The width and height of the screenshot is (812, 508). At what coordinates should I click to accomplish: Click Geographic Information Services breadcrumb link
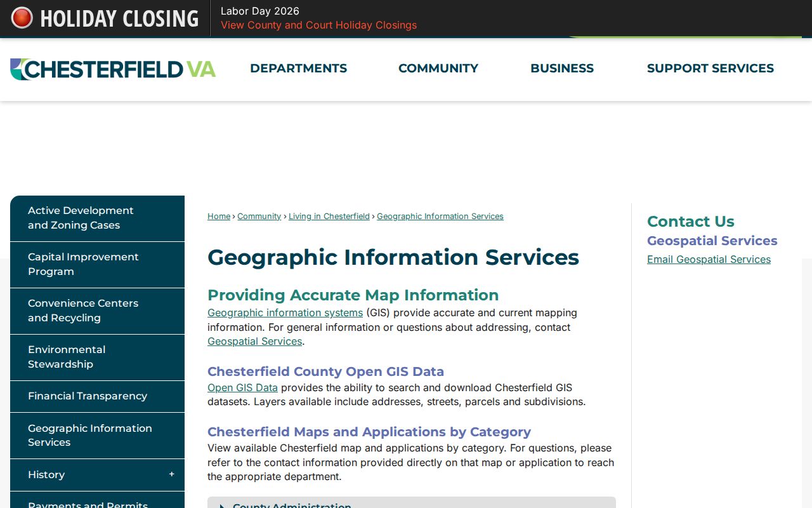(440, 217)
